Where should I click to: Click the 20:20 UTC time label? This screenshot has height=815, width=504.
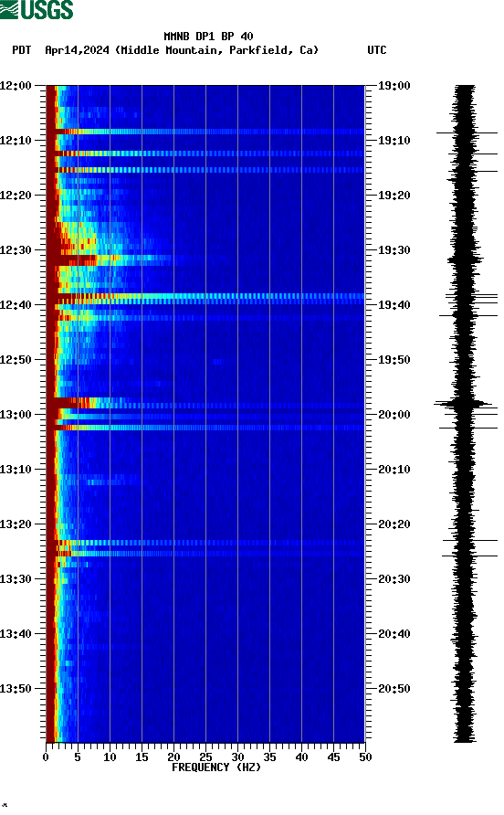tap(394, 524)
